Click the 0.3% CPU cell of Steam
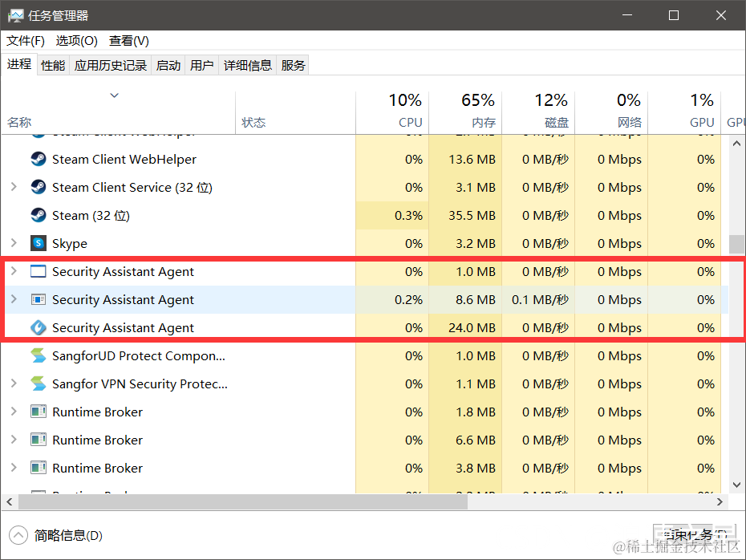 [x=392, y=215]
